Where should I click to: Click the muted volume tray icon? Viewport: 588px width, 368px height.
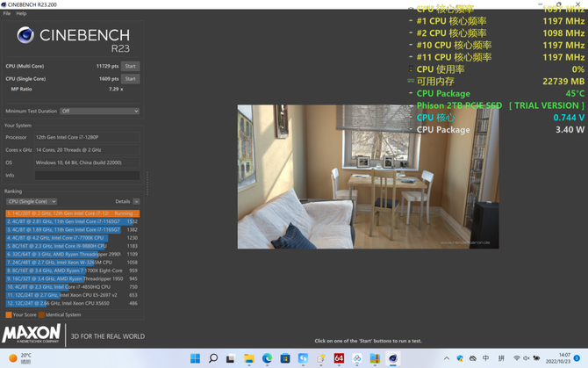[x=527, y=358]
